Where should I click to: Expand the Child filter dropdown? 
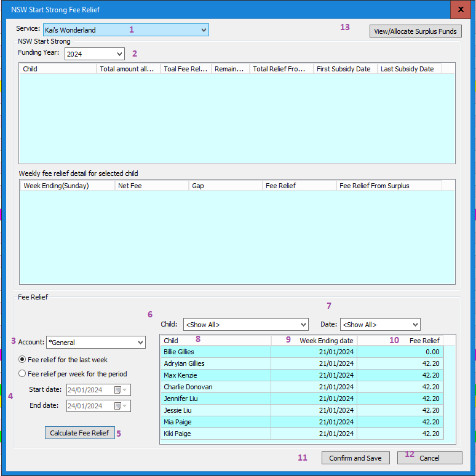tap(303, 325)
